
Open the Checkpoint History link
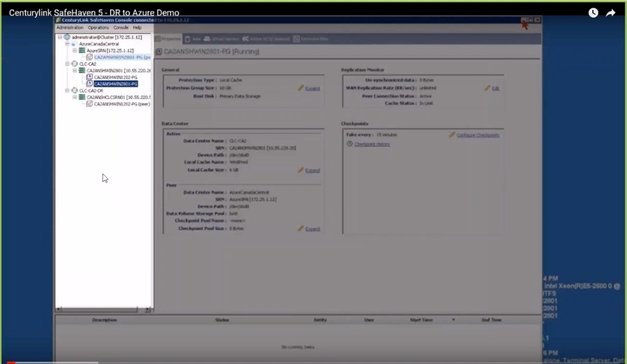372,144
